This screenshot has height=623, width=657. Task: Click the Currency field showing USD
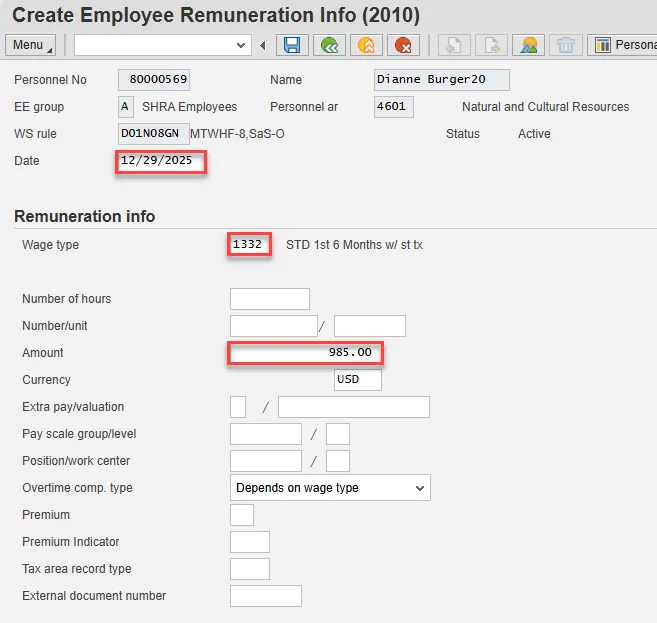click(357, 380)
